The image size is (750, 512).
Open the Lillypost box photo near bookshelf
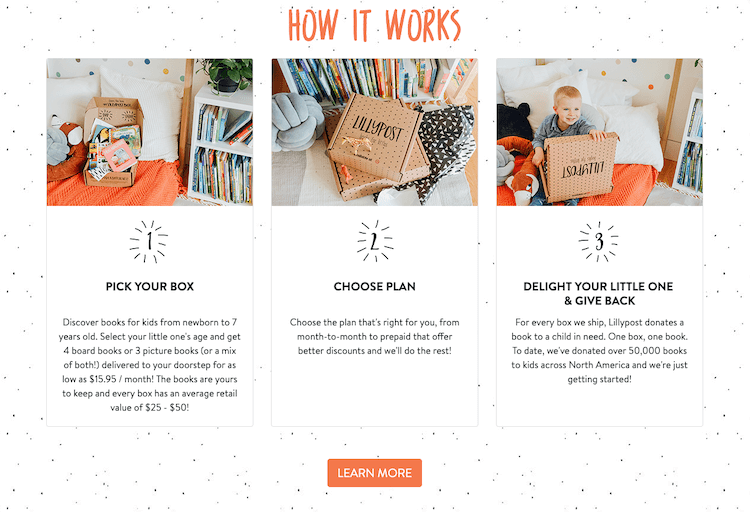(x=375, y=132)
